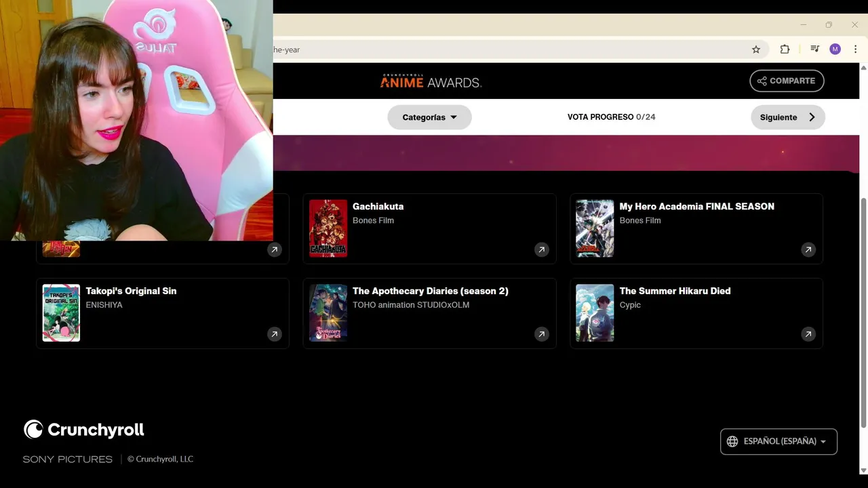The width and height of the screenshot is (868, 488).
Task: Open the browser extensions puzzle icon
Action: coord(785,49)
